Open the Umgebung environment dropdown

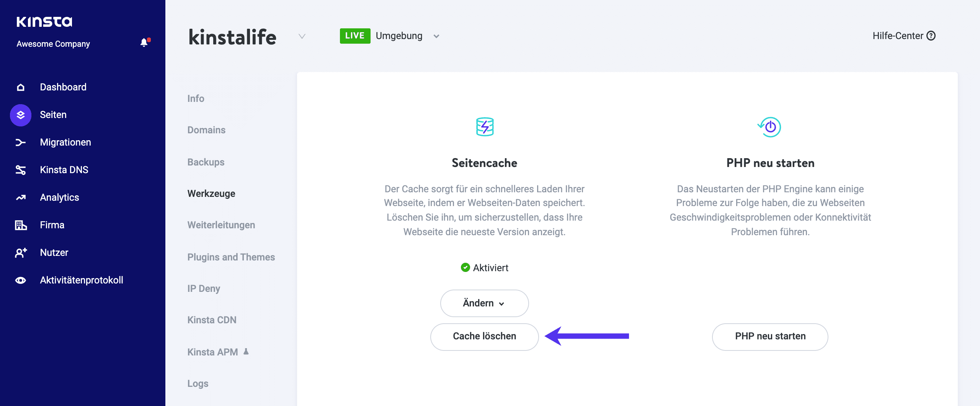pyautogui.click(x=436, y=36)
